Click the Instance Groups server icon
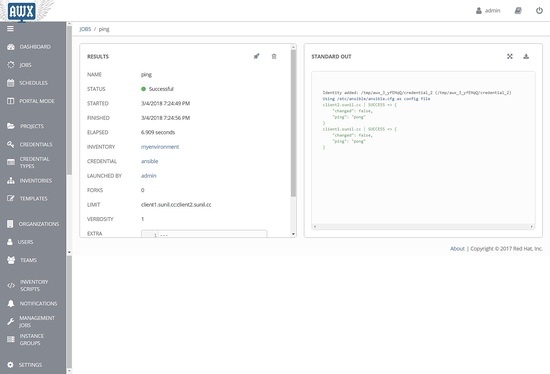The height and width of the screenshot is (374, 550). tap(11, 339)
